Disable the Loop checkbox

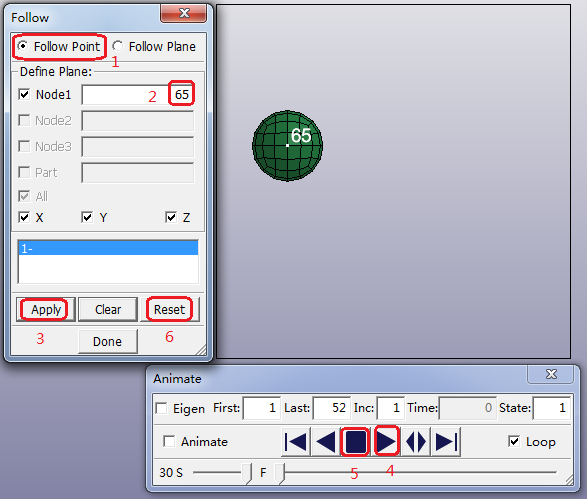tap(514, 441)
